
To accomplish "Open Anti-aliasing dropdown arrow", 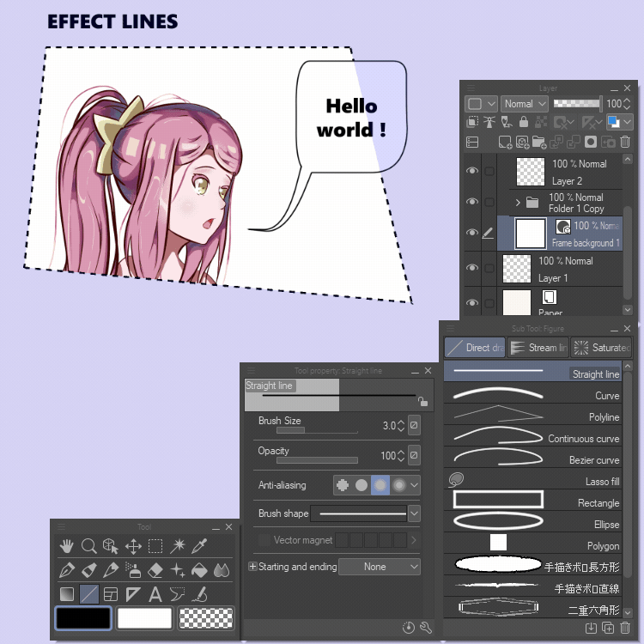I will point(415,485).
